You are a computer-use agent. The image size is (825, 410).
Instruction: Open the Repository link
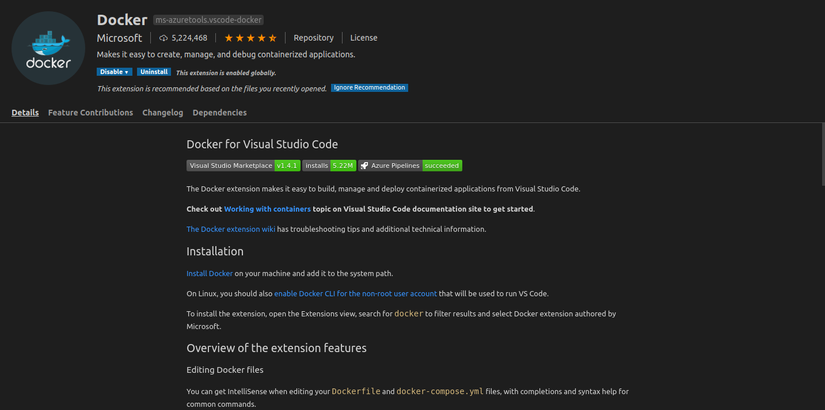pos(313,38)
